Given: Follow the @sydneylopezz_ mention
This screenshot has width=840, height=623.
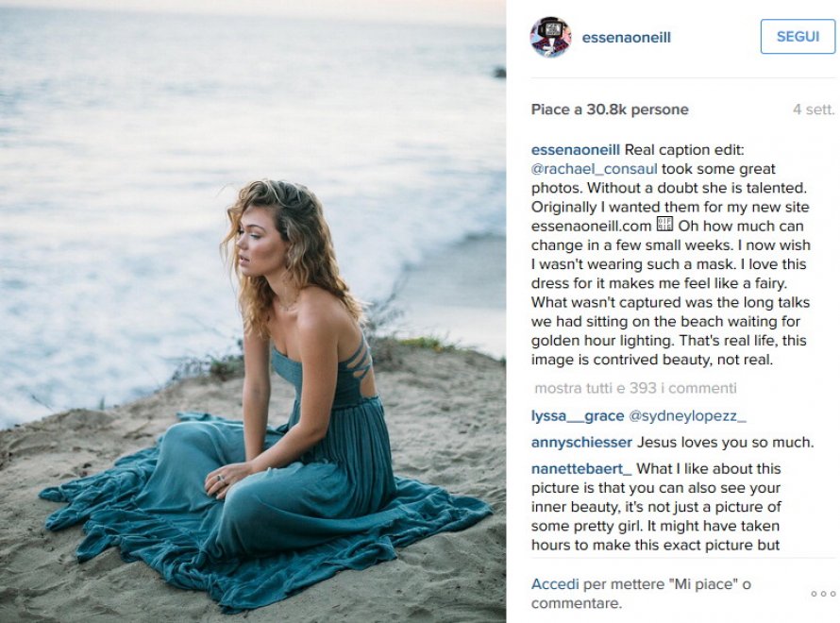Looking at the screenshot, I should (x=687, y=416).
